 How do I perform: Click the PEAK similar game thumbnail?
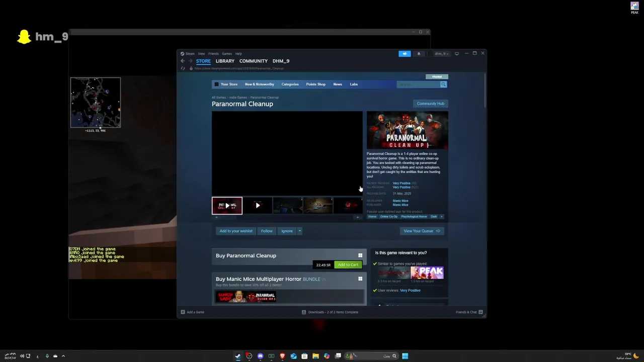(x=427, y=273)
